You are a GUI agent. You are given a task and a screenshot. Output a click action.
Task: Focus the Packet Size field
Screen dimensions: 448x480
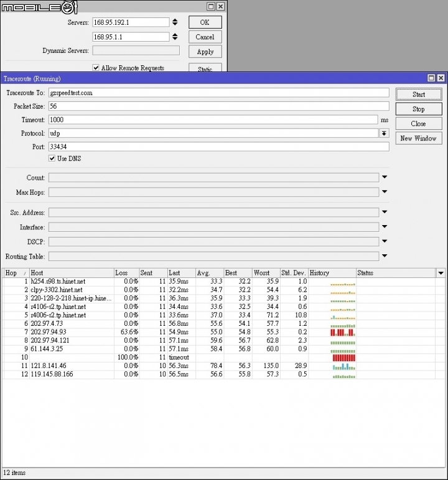click(219, 106)
